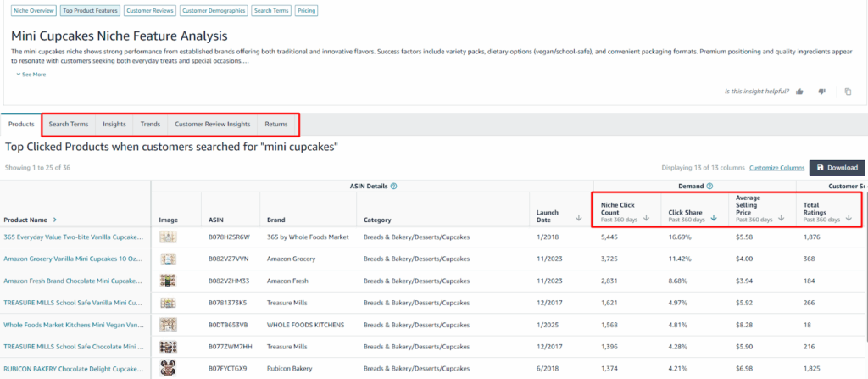Click ASIN B082VZ7VVN
Viewport: 868px width, 379px height.
[x=229, y=259]
